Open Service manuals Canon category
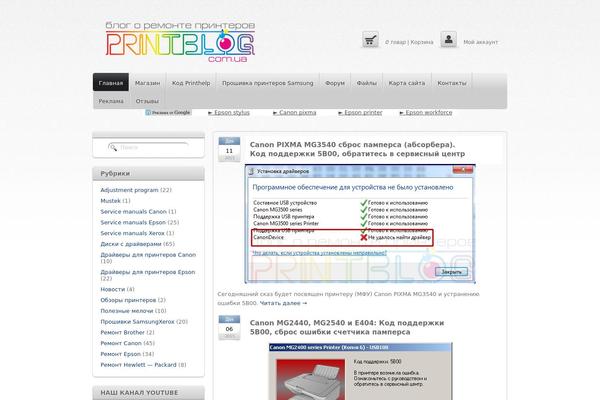 pos(134,211)
